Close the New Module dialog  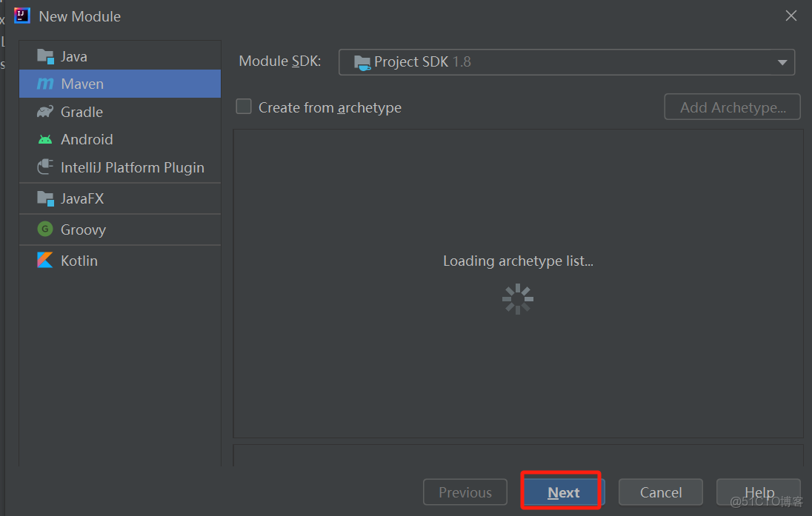point(791,16)
